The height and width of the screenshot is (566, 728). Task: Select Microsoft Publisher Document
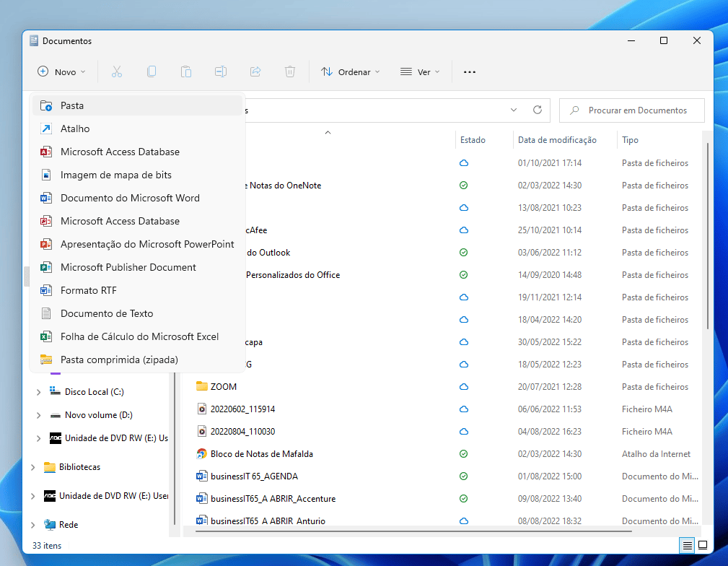pyautogui.click(x=137, y=267)
